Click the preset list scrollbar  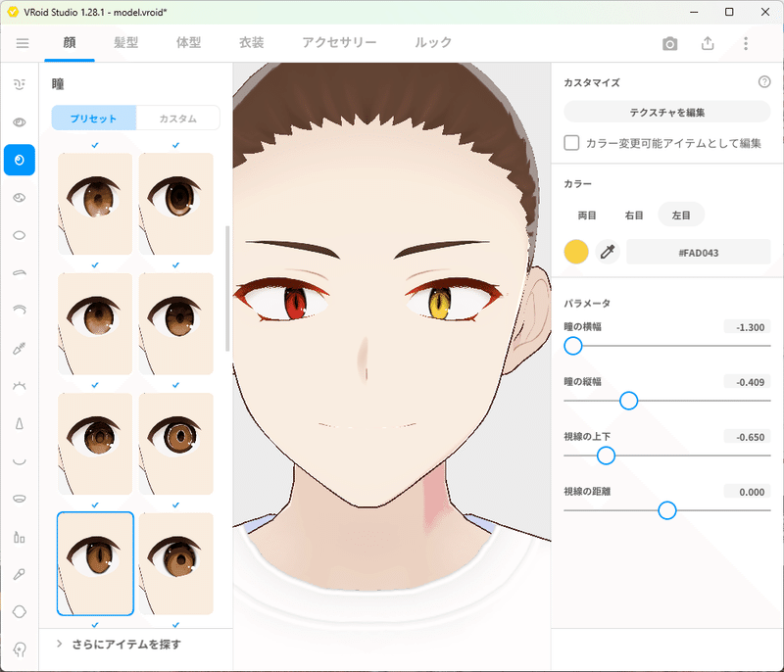[x=227, y=288]
